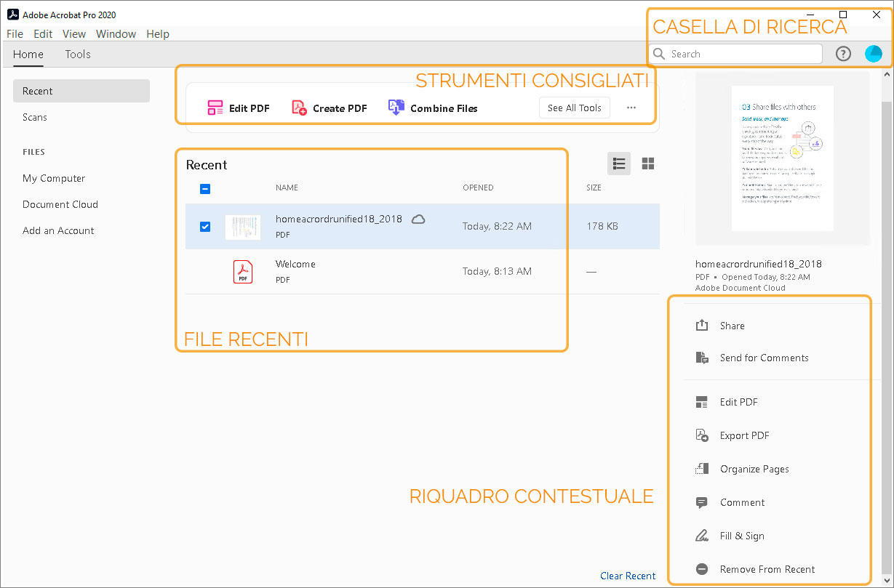
Task: Click the Comment label in context pane
Action: 743,502
